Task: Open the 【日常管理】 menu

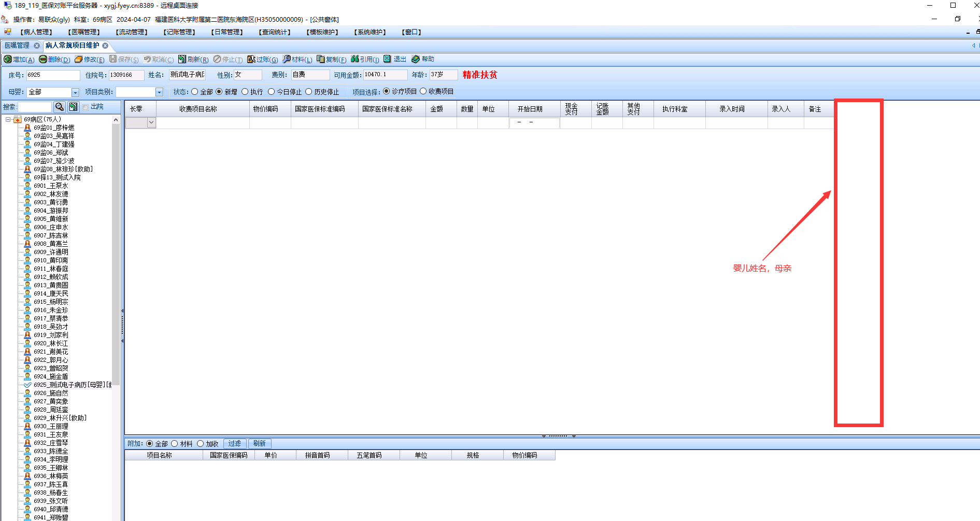Action: [x=227, y=32]
